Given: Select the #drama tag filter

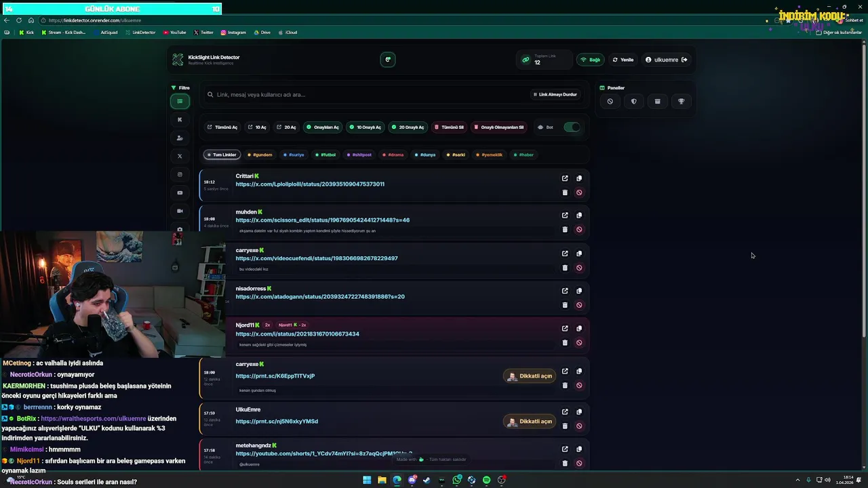Looking at the screenshot, I should [393, 155].
